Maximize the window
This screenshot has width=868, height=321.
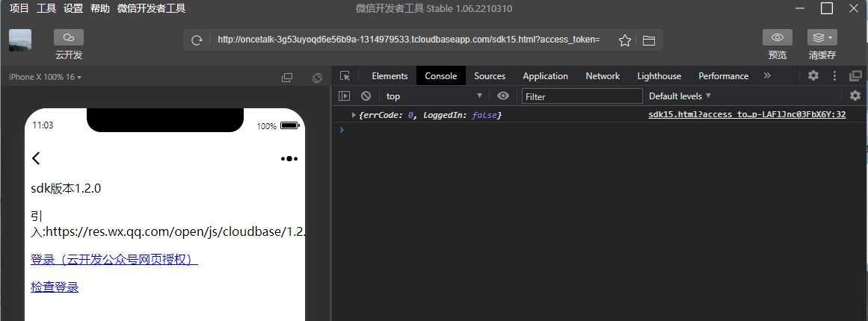coord(826,7)
